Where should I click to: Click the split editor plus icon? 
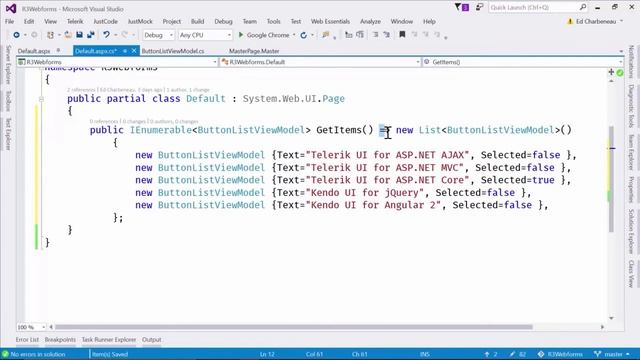pyautogui.click(x=611, y=72)
